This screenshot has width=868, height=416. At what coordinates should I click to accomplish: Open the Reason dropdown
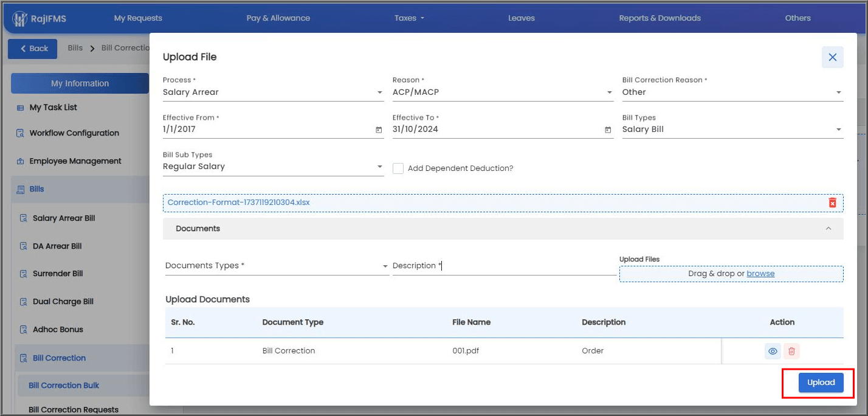[x=503, y=92]
